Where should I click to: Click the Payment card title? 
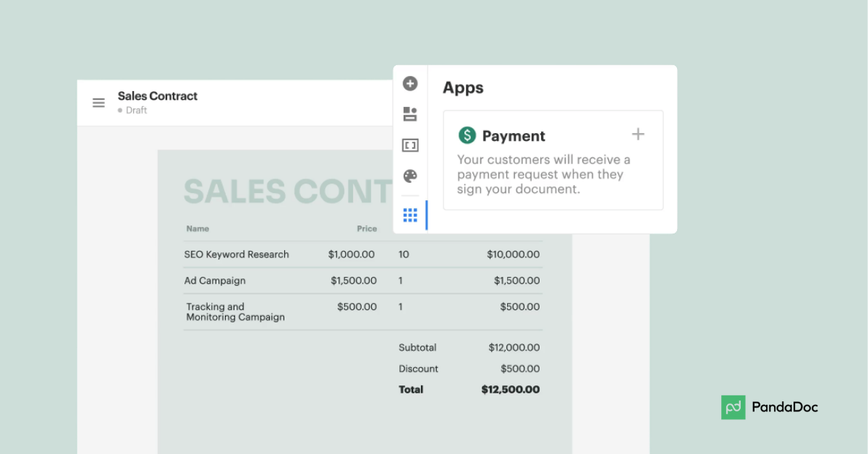click(514, 136)
